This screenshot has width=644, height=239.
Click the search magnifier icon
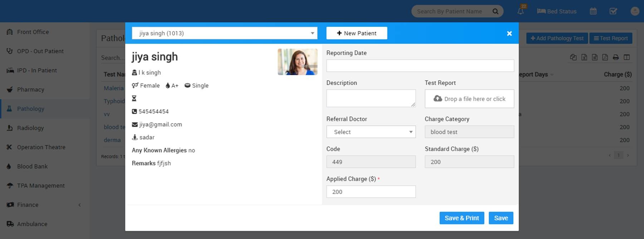496,11
